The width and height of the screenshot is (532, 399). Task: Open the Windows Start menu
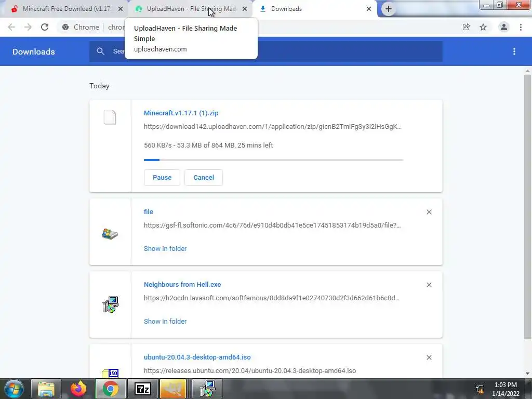14,389
